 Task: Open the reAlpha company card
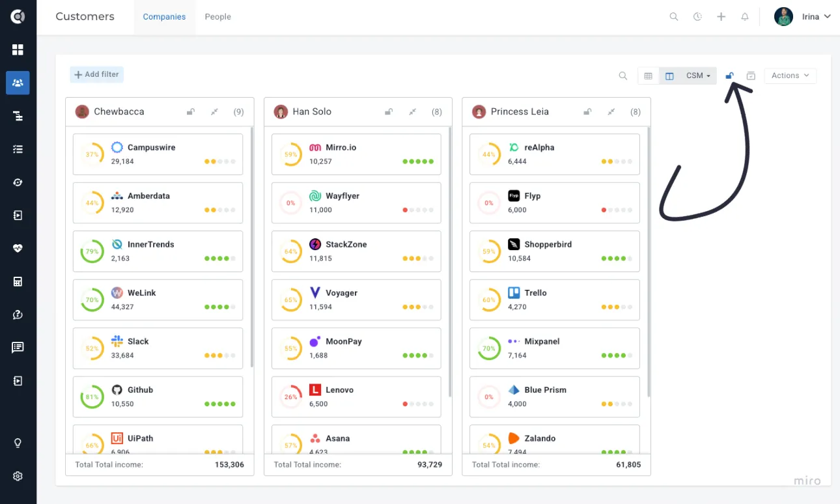click(554, 154)
